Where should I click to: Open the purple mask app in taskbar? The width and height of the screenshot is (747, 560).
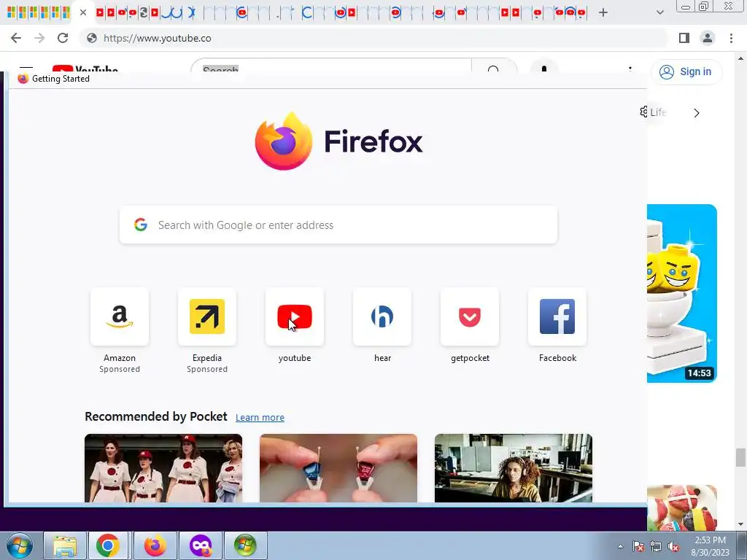click(201, 545)
